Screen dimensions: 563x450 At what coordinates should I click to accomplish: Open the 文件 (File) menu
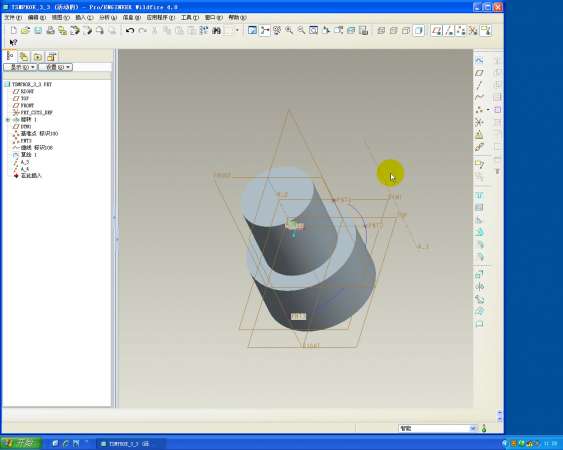(13, 17)
